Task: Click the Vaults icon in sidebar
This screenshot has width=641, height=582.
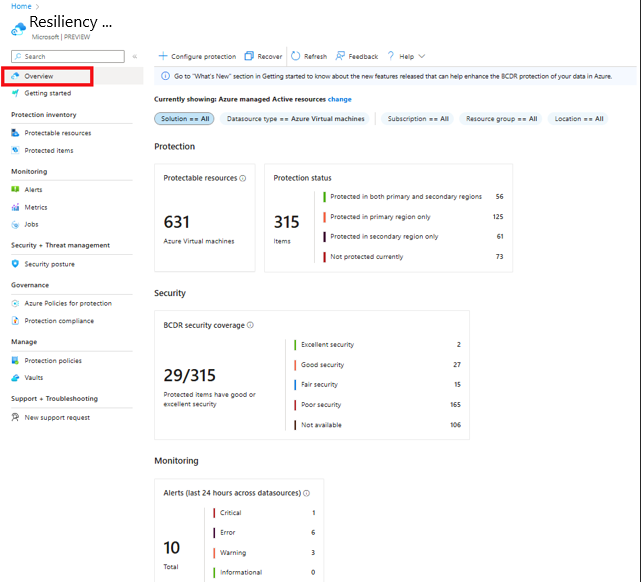Action: coord(15,378)
